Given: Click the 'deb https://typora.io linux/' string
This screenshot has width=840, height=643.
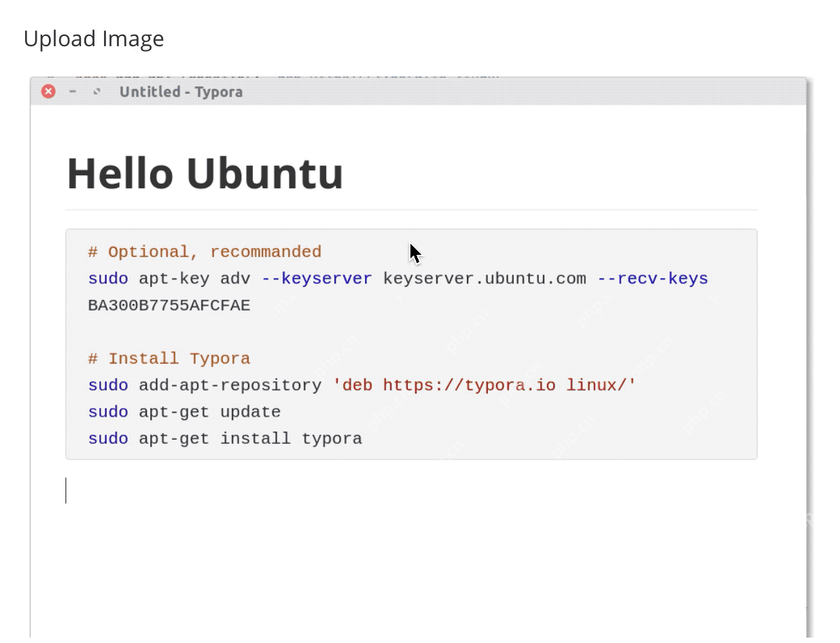Looking at the screenshot, I should [x=485, y=385].
